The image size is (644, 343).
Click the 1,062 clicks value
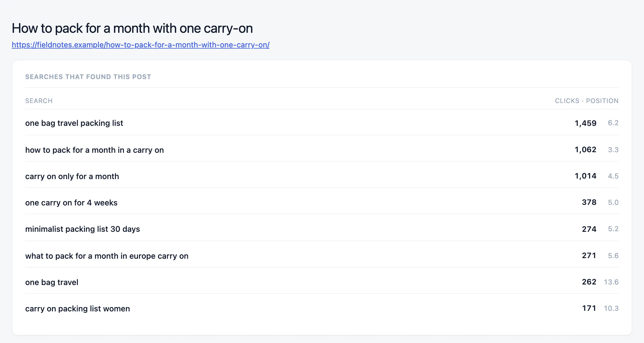585,150
